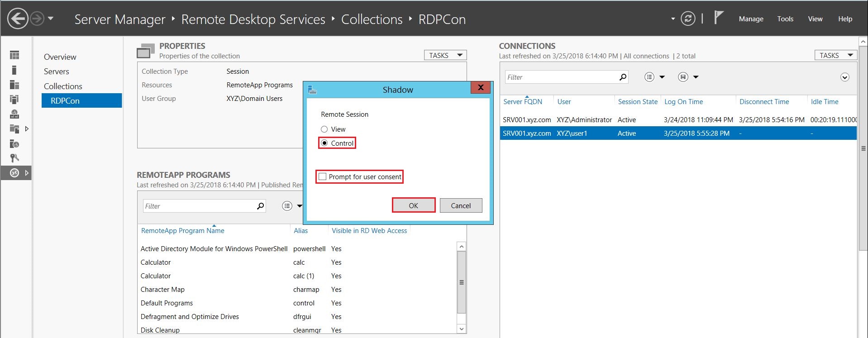This screenshot has width=868, height=338.
Task: Open the Connections TASKS dropdown
Action: (x=835, y=55)
